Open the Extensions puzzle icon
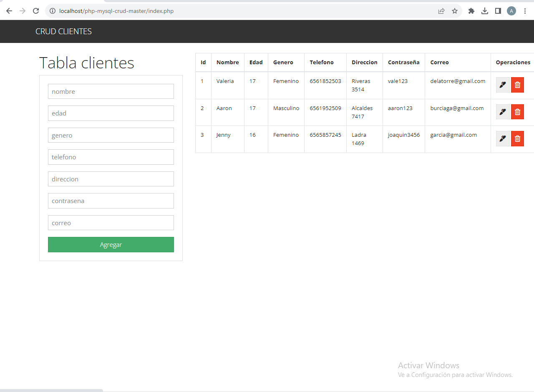The height and width of the screenshot is (392, 534). (x=471, y=11)
